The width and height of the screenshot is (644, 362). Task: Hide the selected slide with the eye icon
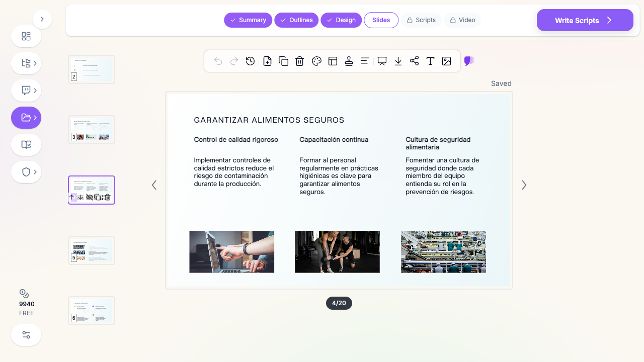pos(90,197)
